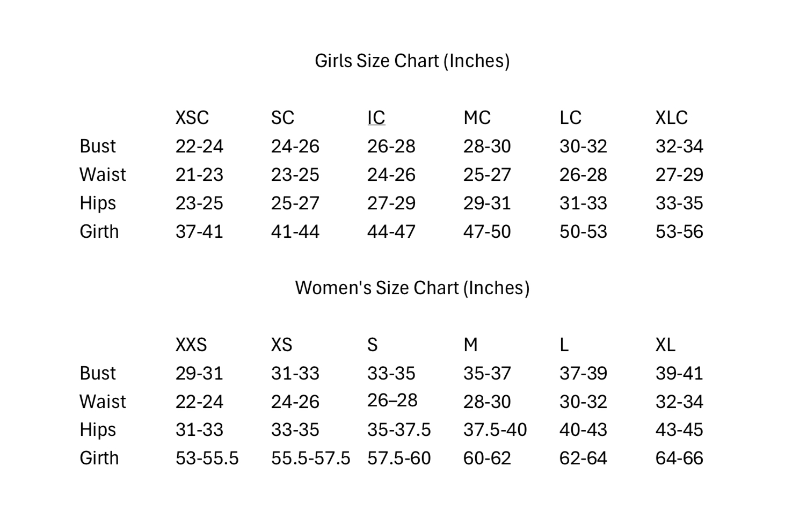
Task: Click the girls' girth value 37-41
Action: tap(199, 231)
